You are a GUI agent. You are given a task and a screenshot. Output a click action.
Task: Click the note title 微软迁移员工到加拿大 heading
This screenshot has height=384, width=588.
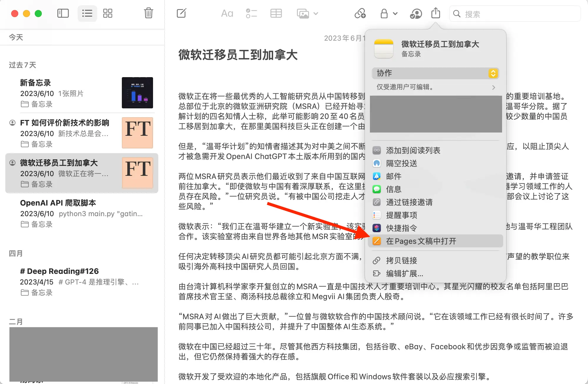tap(238, 55)
